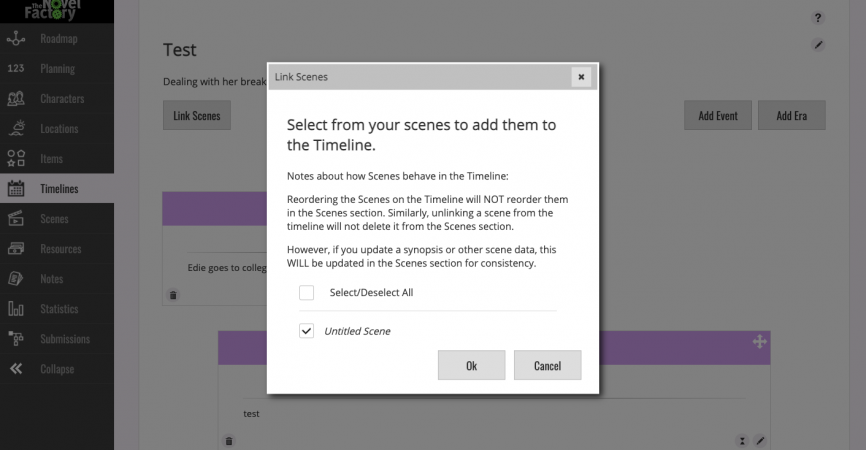
Task: Click the Collapse double-chevron icon
Action: tap(16, 369)
